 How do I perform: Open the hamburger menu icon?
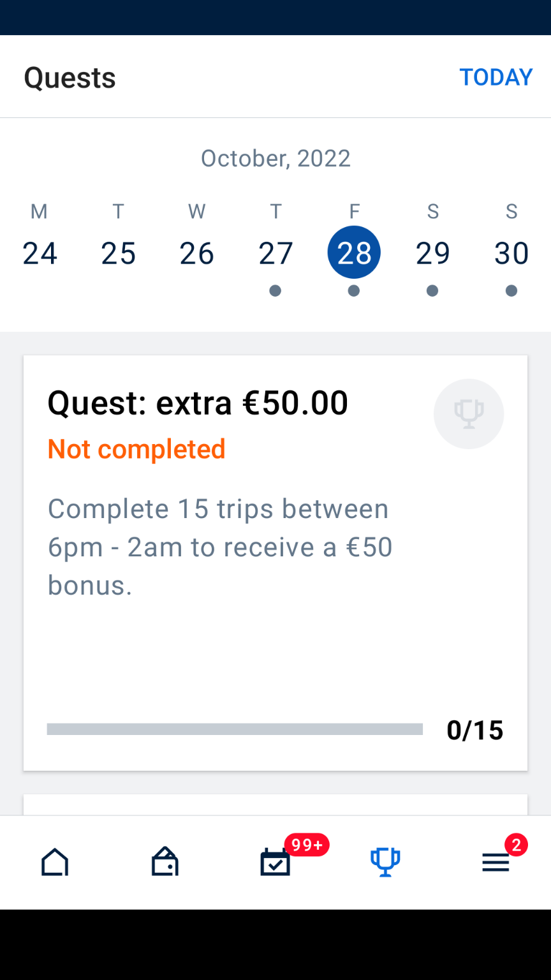(x=496, y=863)
